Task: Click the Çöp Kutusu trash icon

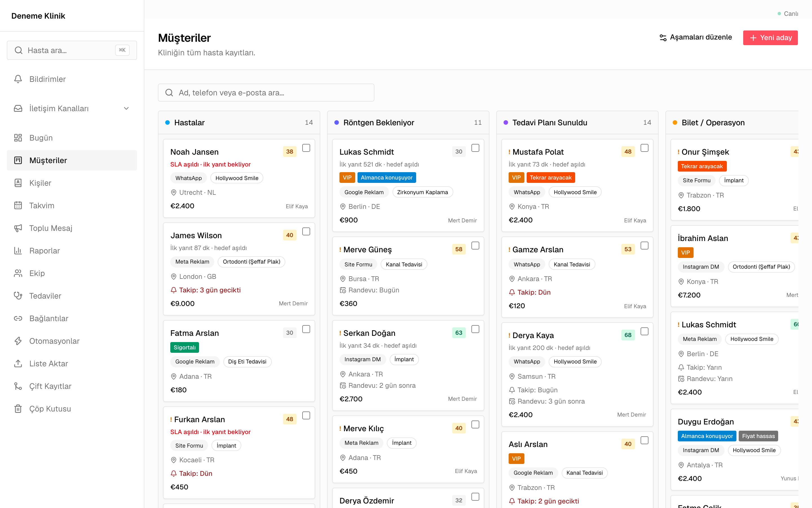Action: point(18,409)
